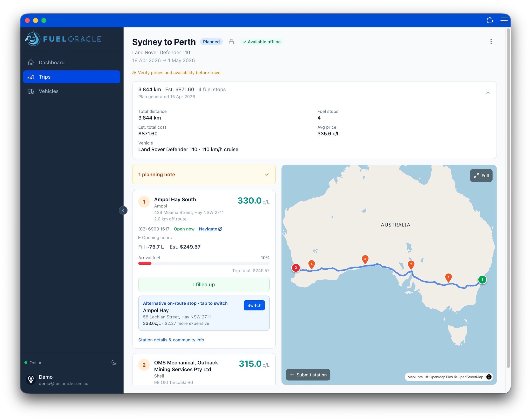Viewport: 531px width, 420px height.
Task: Click the red destination marker on map
Action: click(x=295, y=268)
